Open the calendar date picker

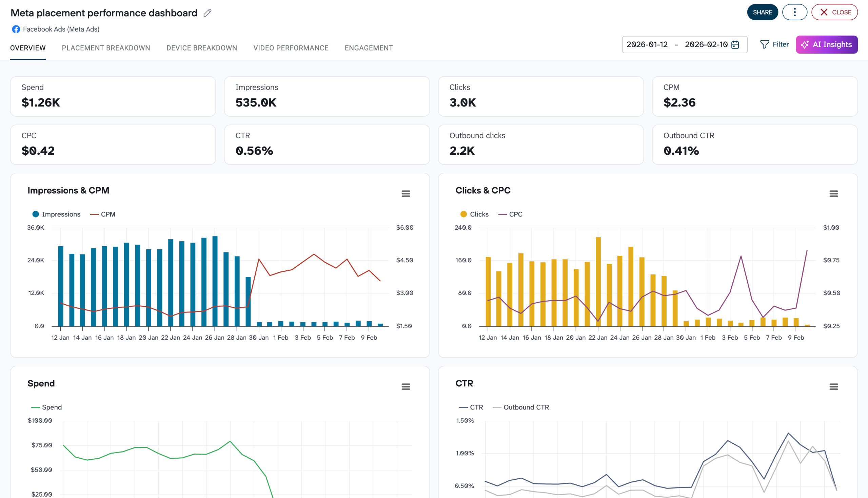click(736, 44)
